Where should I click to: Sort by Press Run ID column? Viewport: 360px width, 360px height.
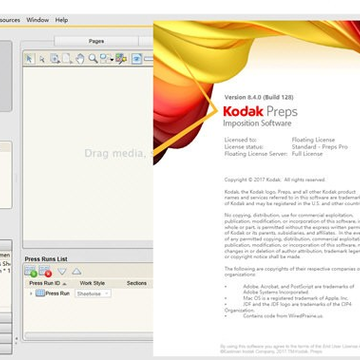[48, 283]
